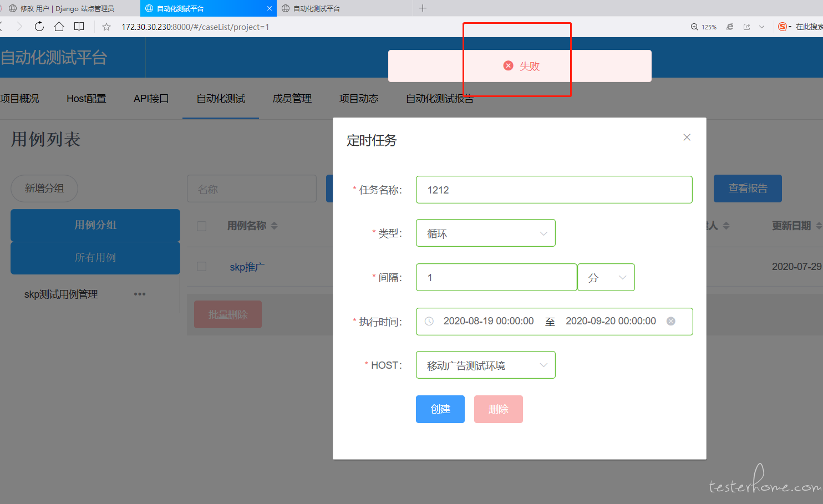Viewport: 823px width, 504px height.
Task: Open the skp推广 test case link
Action: coord(247,267)
